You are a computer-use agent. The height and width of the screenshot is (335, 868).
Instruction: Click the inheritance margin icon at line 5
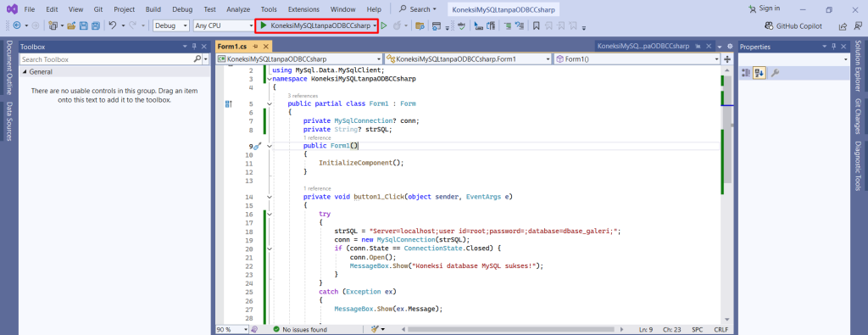229,103
